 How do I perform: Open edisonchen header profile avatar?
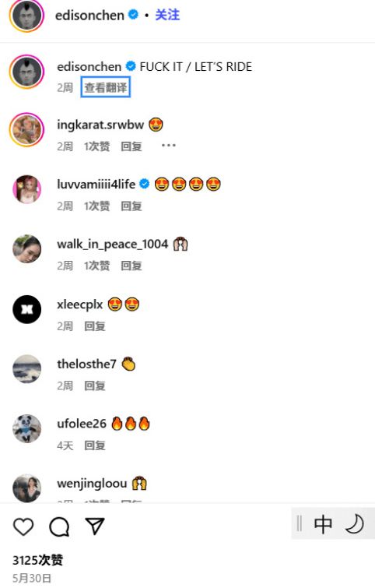[26, 16]
